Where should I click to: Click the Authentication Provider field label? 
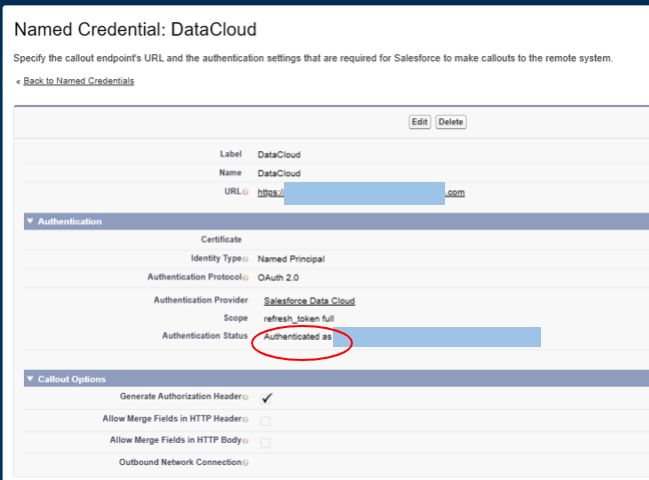pos(201,300)
